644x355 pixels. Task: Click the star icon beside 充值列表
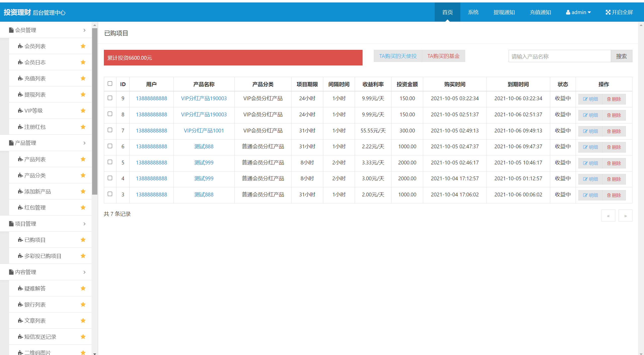point(83,78)
